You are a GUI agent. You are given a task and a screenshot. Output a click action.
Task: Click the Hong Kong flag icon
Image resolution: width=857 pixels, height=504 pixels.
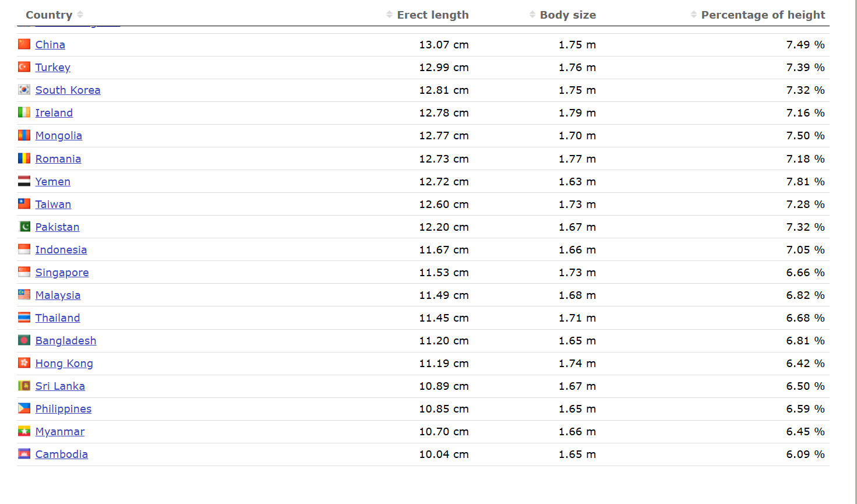(24, 363)
